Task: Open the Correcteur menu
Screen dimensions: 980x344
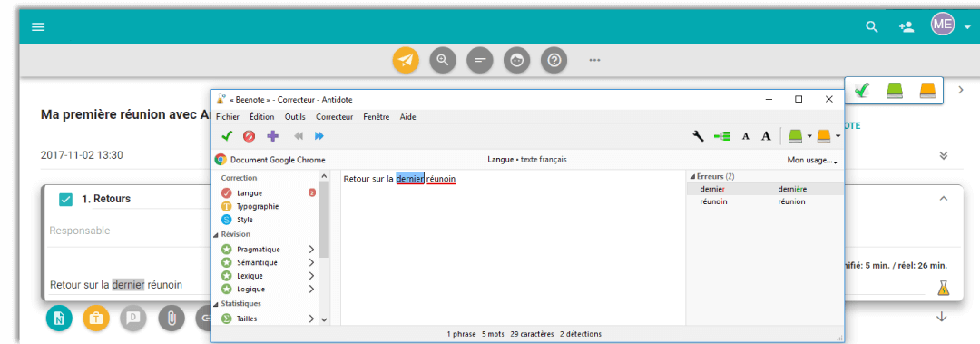Action: 334,117
